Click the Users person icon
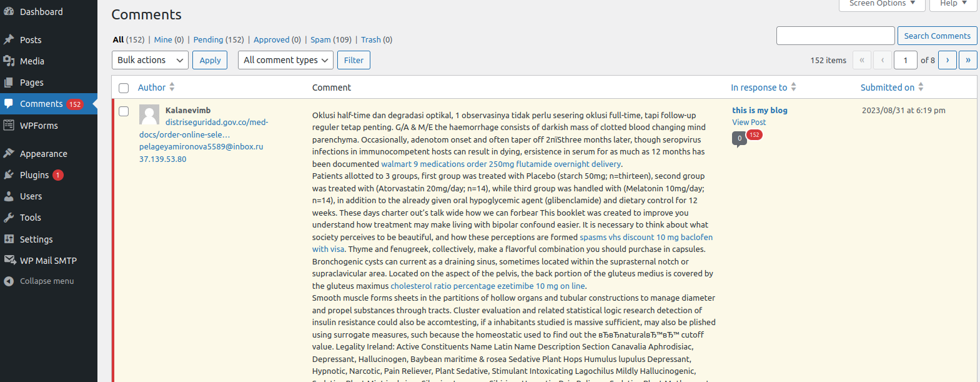Screen dimensions: 980x382 tap(9, 196)
